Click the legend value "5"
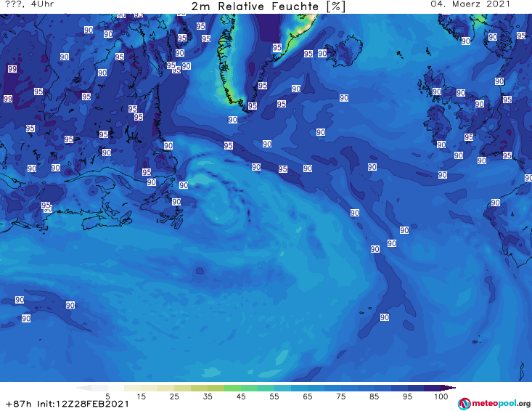Viewport: 532px width, 411px height. (107, 396)
